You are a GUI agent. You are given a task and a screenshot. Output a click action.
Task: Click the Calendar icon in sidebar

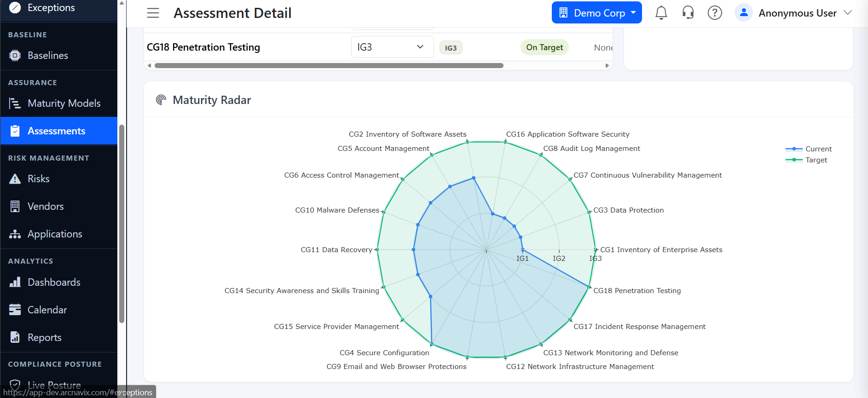pos(15,310)
